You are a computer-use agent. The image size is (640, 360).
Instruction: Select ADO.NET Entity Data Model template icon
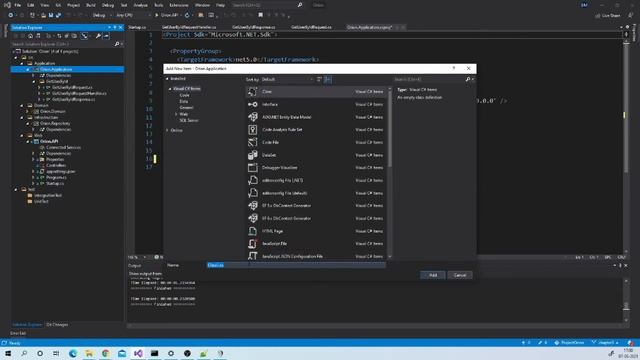pos(253,117)
